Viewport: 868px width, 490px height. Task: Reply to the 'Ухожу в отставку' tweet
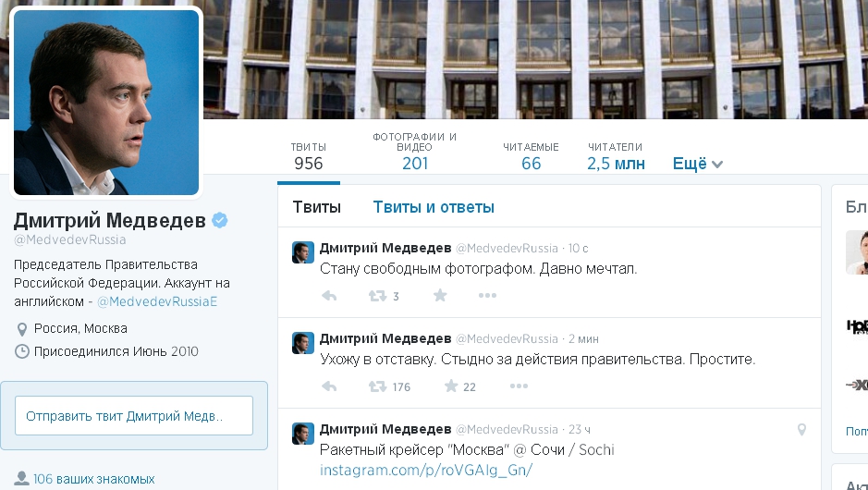click(329, 386)
